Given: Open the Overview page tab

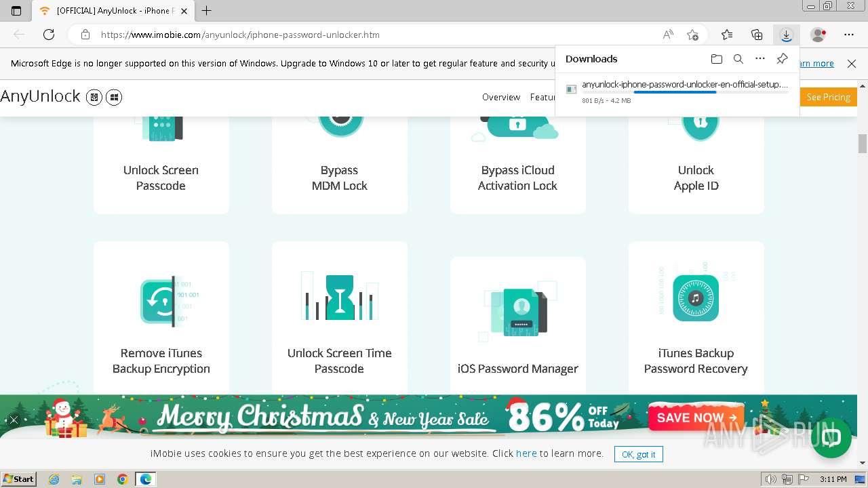Looking at the screenshot, I should 501,97.
